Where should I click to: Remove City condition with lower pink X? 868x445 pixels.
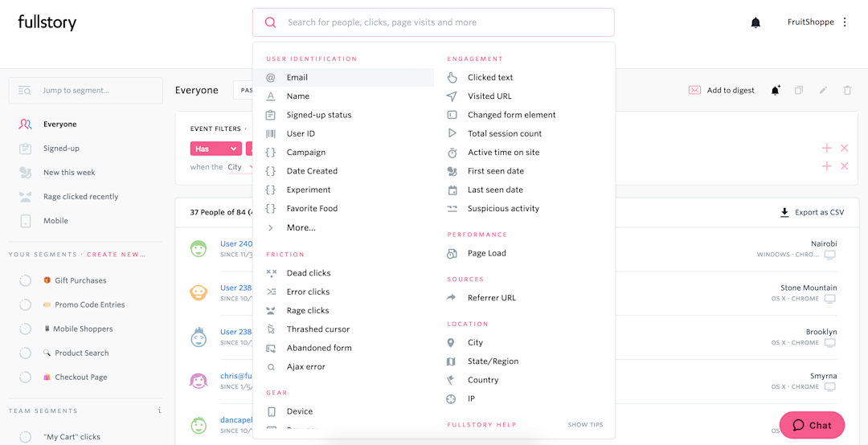click(x=844, y=166)
